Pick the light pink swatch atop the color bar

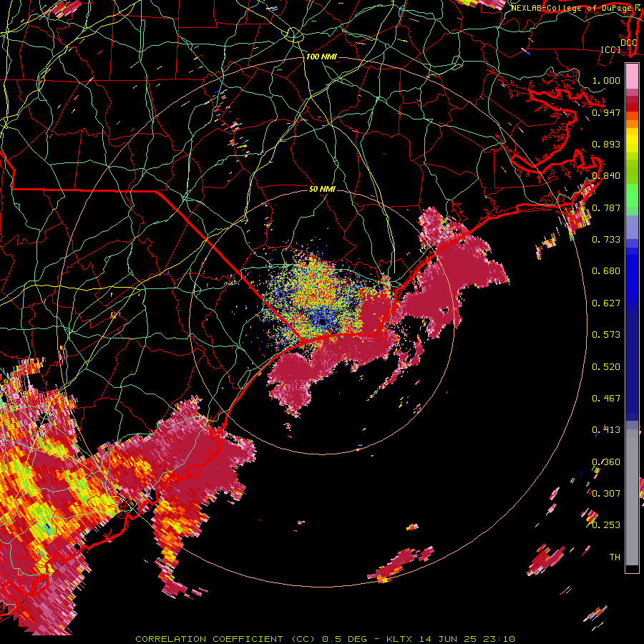tap(632, 76)
